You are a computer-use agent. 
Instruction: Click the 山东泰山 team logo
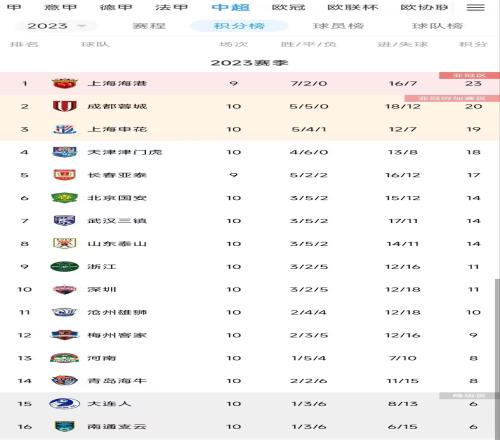click(x=65, y=243)
